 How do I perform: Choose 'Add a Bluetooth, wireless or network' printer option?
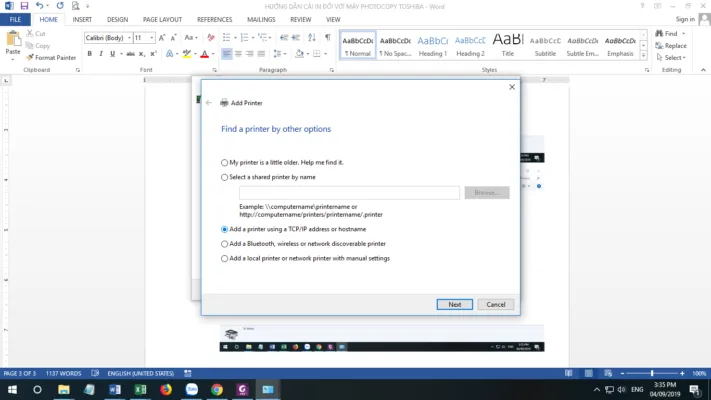pyautogui.click(x=224, y=243)
